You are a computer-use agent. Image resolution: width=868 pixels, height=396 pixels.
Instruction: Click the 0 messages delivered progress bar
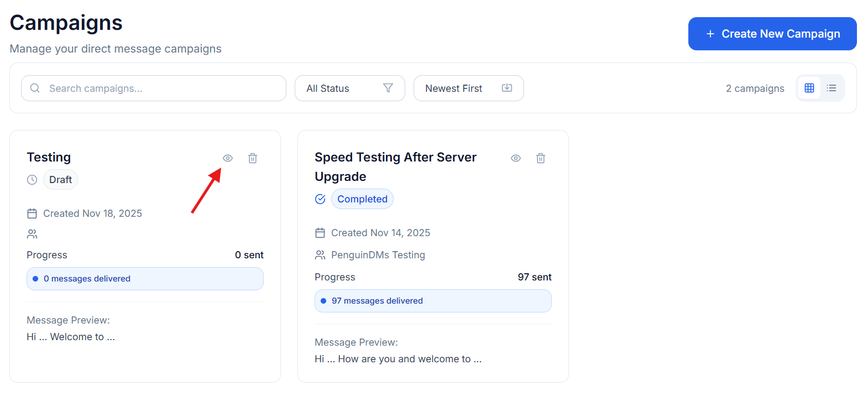coord(145,279)
